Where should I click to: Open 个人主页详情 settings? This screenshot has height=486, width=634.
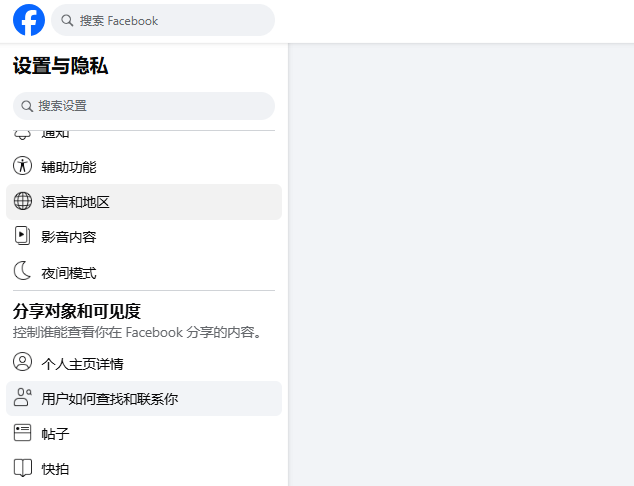coord(144,363)
